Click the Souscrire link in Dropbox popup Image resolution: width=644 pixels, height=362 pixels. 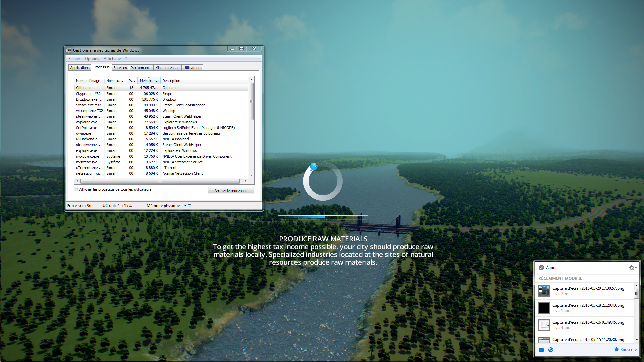(628, 349)
